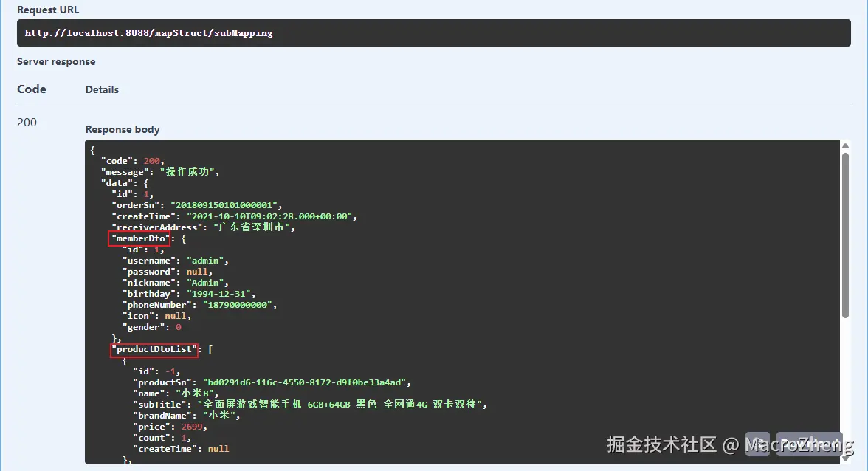The height and width of the screenshot is (471, 868).
Task: Click the "count": 1 line
Action: click(162, 438)
